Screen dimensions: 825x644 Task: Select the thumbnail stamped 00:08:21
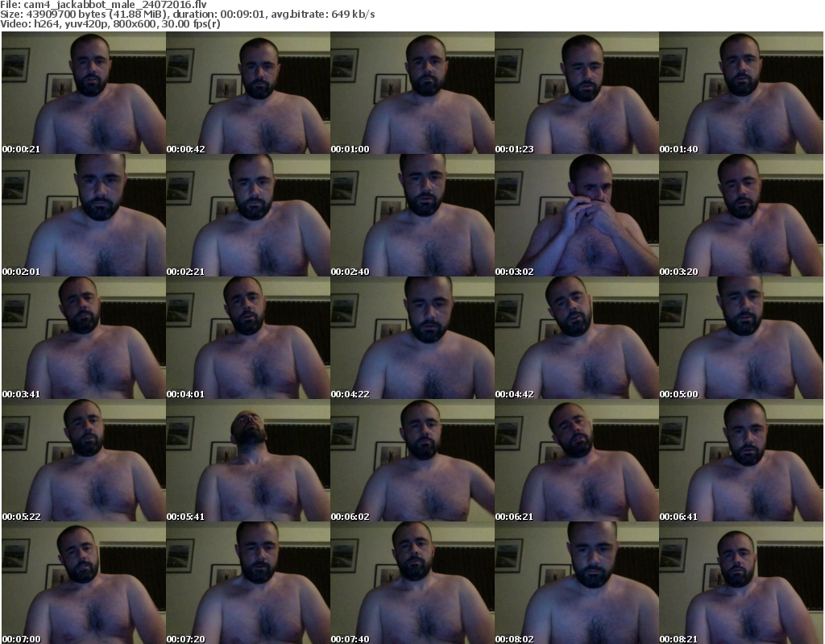[x=741, y=583]
